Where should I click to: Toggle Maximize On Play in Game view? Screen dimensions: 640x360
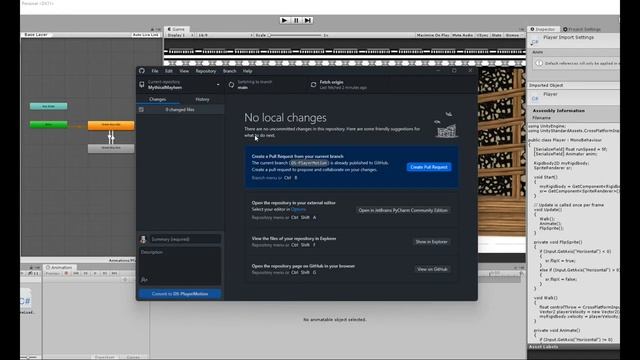[x=432, y=35]
